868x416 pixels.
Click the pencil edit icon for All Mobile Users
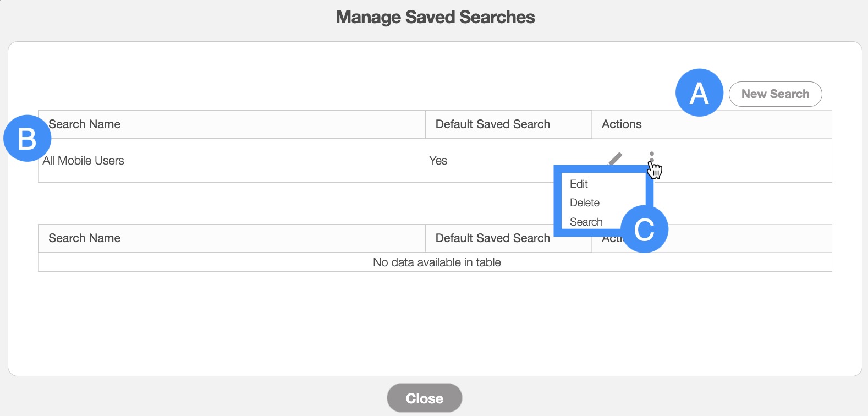click(616, 158)
